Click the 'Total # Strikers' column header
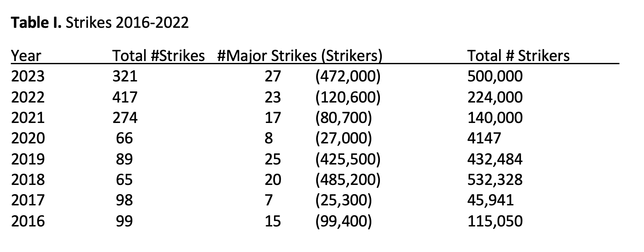644x252 pixels. 518,56
